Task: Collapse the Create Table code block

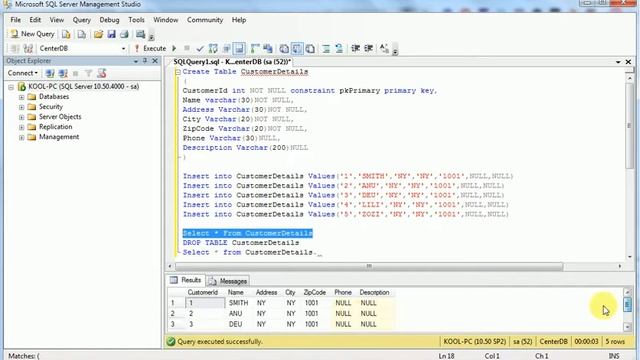Action: tap(178, 72)
